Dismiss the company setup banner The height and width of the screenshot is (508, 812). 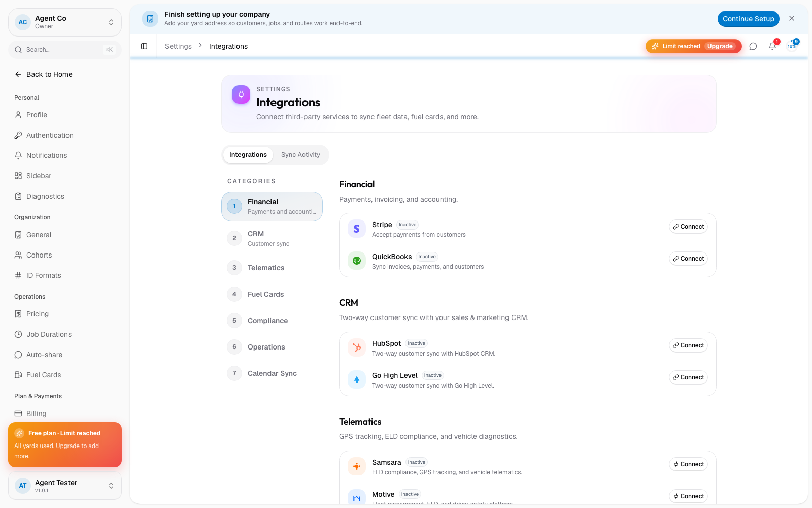pyautogui.click(x=792, y=18)
